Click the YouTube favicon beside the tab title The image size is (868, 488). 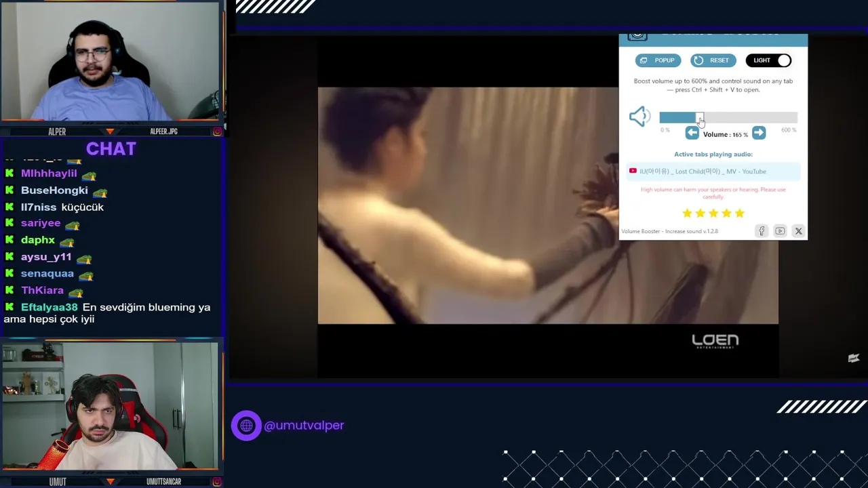tap(633, 171)
